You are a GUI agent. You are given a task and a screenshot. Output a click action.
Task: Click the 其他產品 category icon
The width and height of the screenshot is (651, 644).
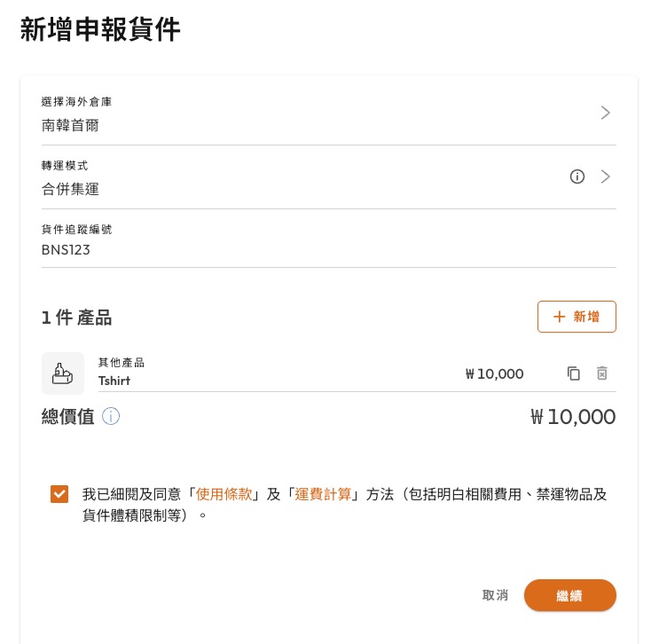click(x=62, y=373)
